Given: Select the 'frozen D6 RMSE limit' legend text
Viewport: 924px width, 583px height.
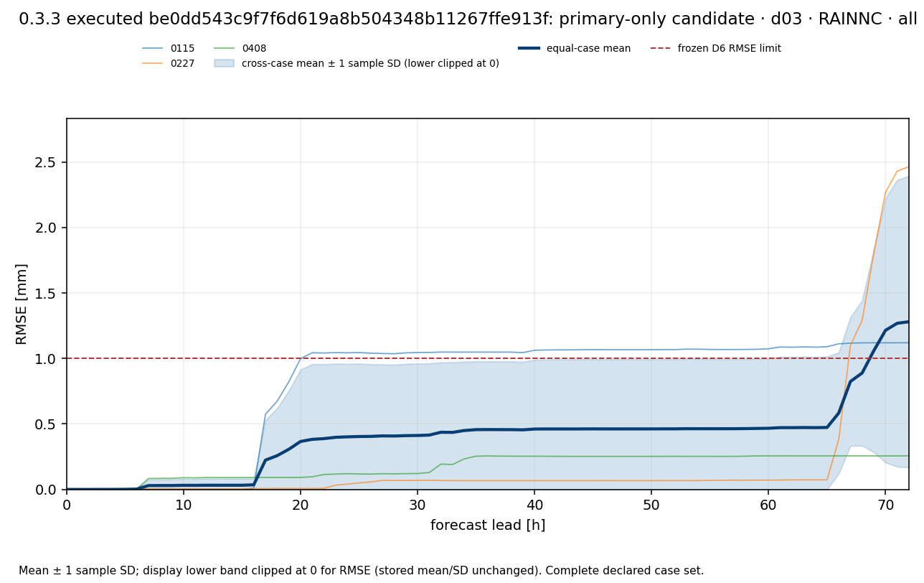Looking at the screenshot, I should click(x=730, y=49).
